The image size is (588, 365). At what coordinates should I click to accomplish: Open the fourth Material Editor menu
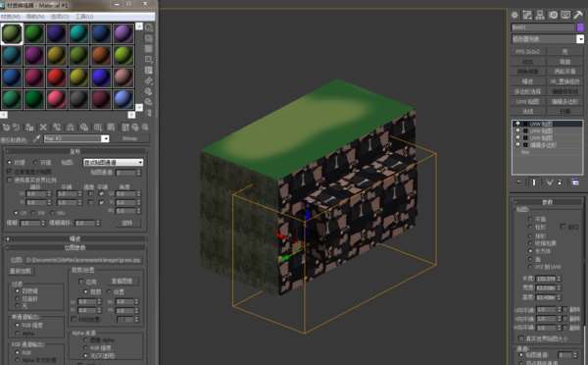[x=84, y=17]
